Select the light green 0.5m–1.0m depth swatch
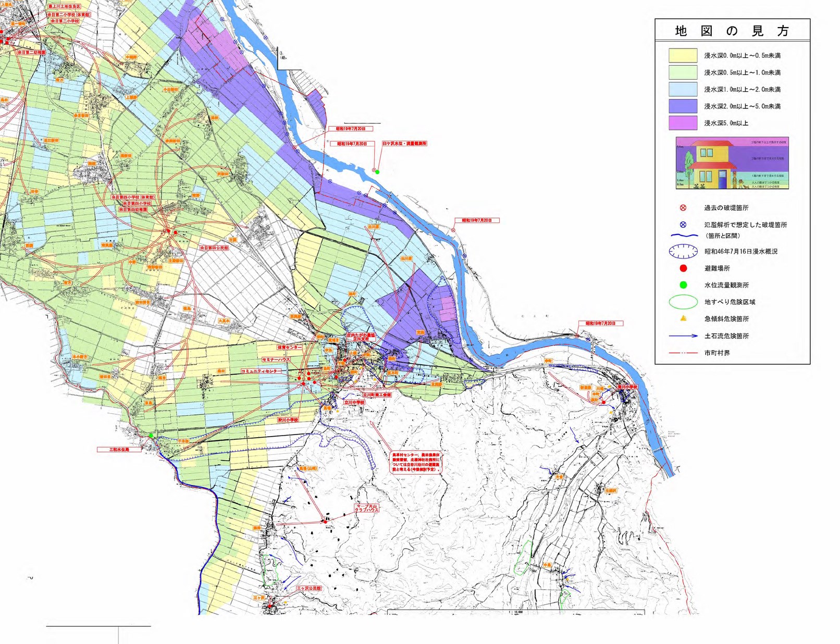840x644 pixels. click(683, 72)
